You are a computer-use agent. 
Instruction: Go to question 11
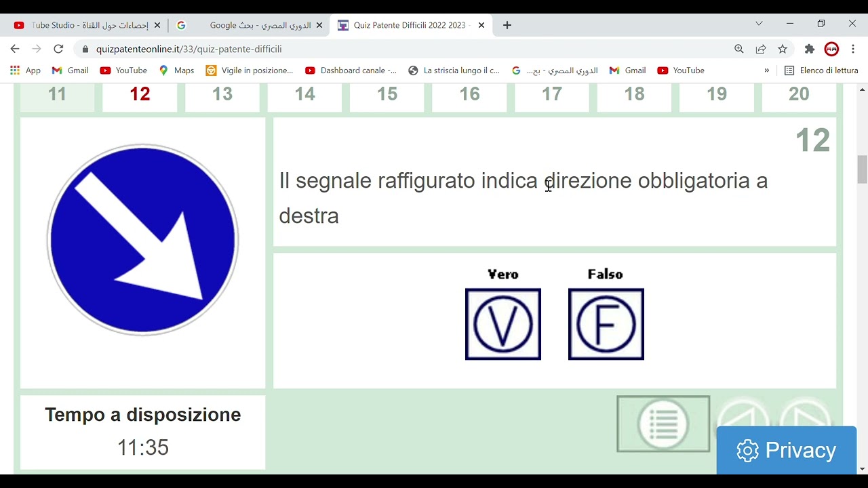[x=58, y=95]
